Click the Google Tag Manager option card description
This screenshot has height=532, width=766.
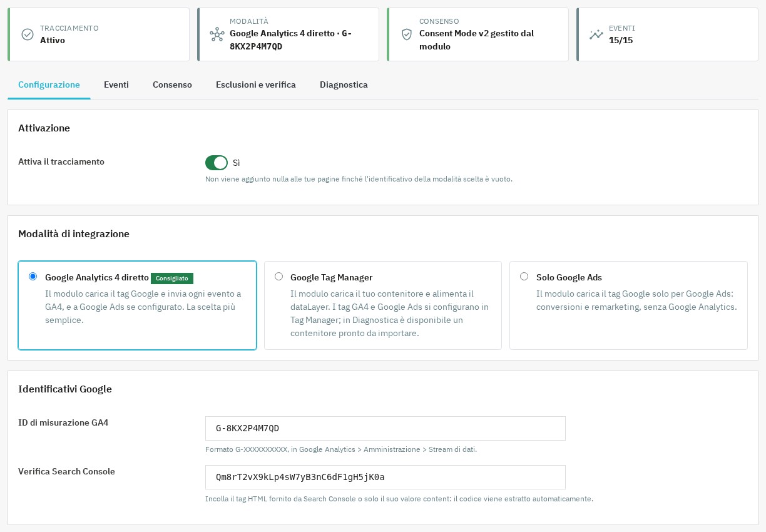[x=390, y=314]
